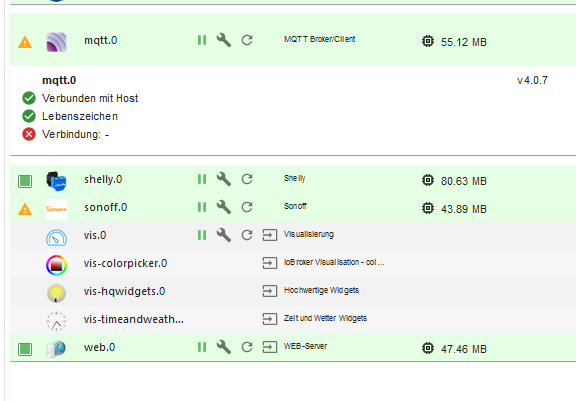Click the warning triangle for sonoff.0

point(25,209)
